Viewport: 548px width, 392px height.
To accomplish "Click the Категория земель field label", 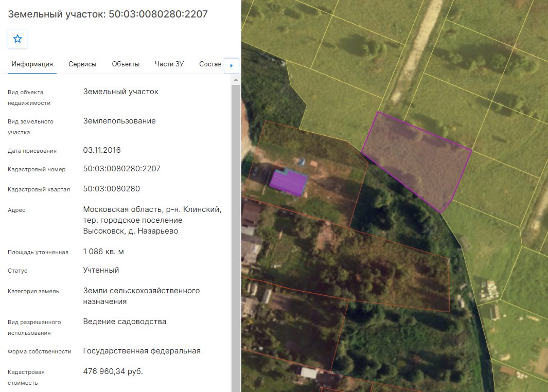I will 33,291.
